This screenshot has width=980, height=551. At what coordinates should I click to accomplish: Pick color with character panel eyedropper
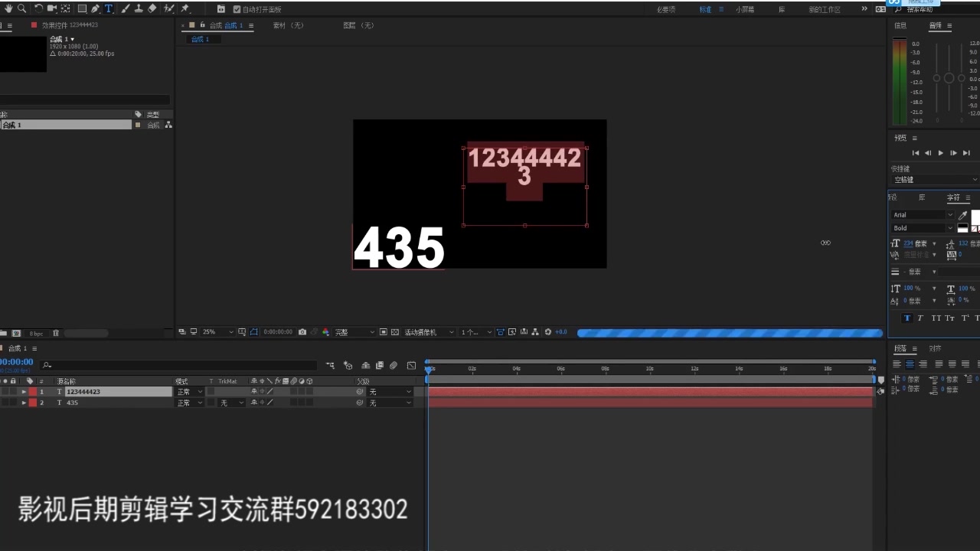tap(963, 216)
